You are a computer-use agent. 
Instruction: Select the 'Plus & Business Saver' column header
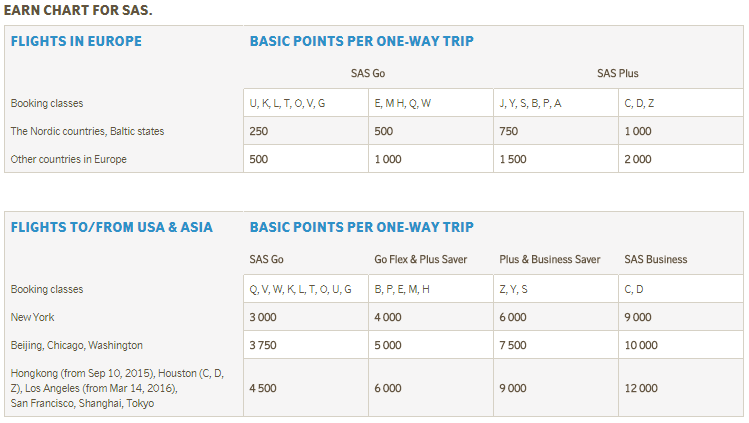pos(550,259)
